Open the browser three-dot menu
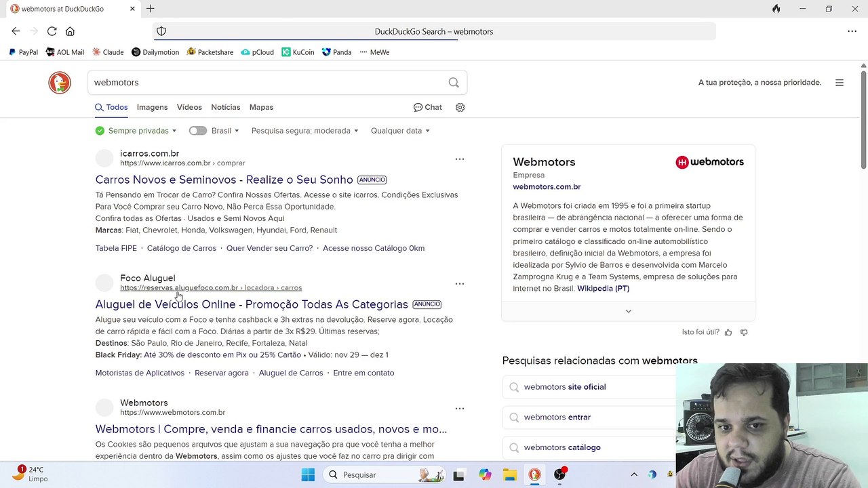Viewport: 868px width, 488px height. pos(852,31)
